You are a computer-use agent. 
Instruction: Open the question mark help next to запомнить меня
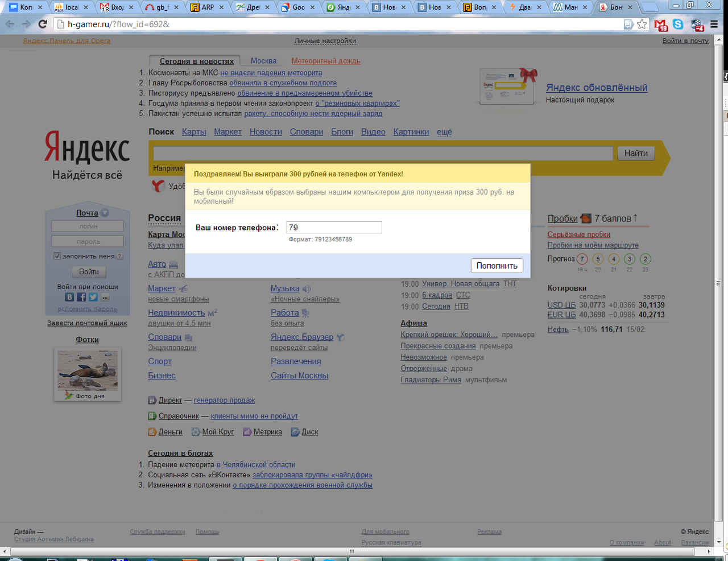pos(119,256)
